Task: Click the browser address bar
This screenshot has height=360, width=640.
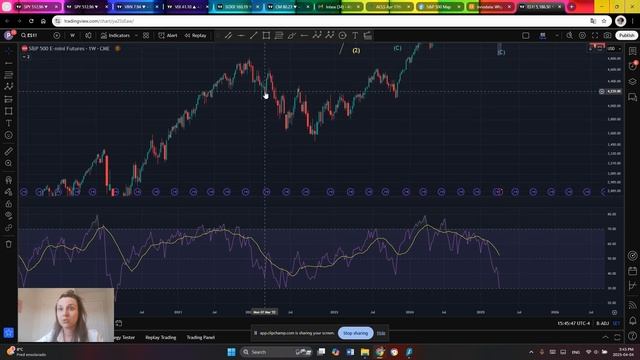Action: coord(327,21)
